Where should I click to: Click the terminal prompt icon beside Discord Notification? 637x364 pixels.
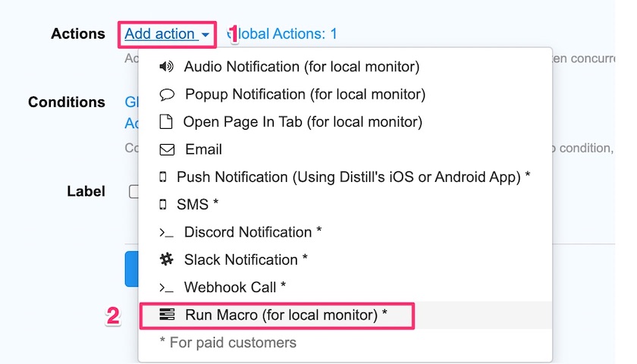point(166,232)
